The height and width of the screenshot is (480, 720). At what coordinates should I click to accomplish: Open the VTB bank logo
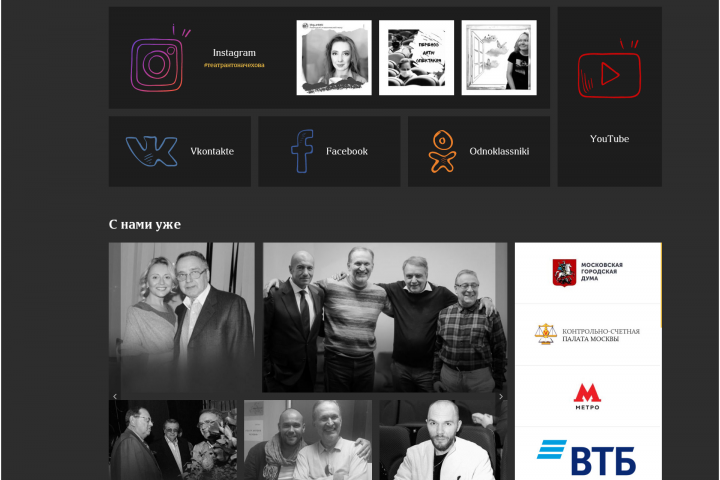pyautogui.click(x=587, y=457)
